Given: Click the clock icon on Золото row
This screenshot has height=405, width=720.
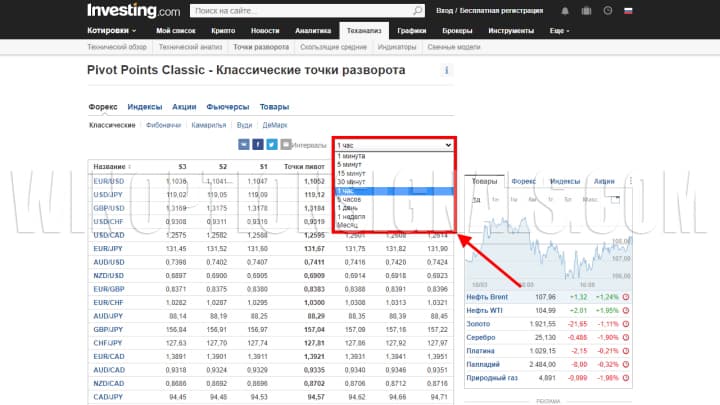Looking at the screenshot, I should click(x=626, y=324).
